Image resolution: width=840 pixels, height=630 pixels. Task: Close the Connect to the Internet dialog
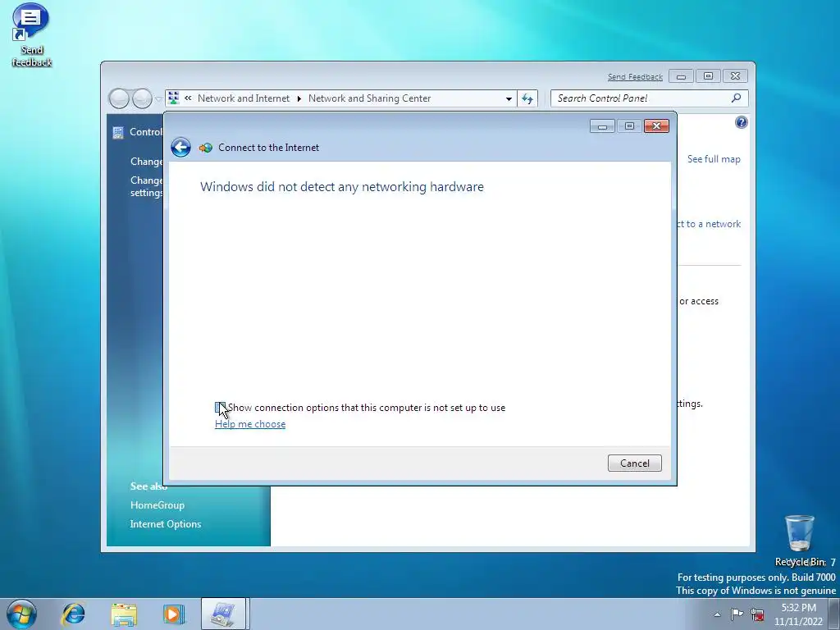coord(656,126)
